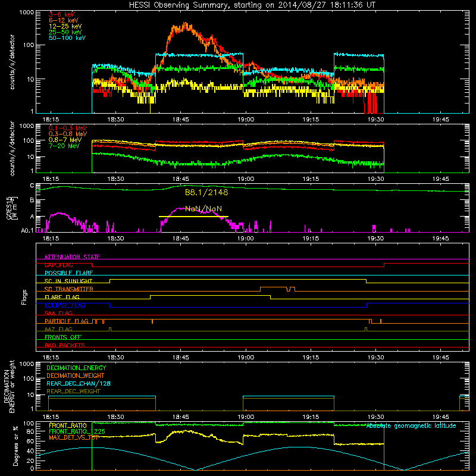Select the AAZ_FLAG label
Screen dimensions: 476x476
[58, 329]
